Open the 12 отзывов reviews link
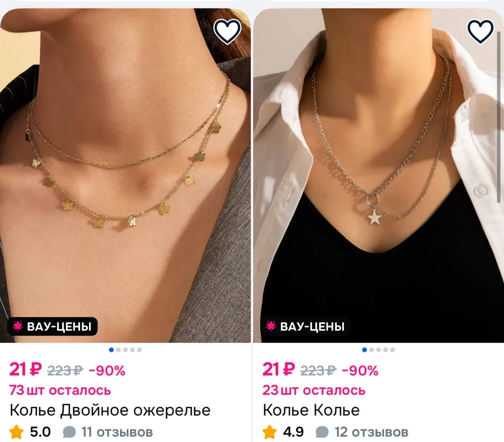This screenshot has width=504, height=442. coord(371,432)
